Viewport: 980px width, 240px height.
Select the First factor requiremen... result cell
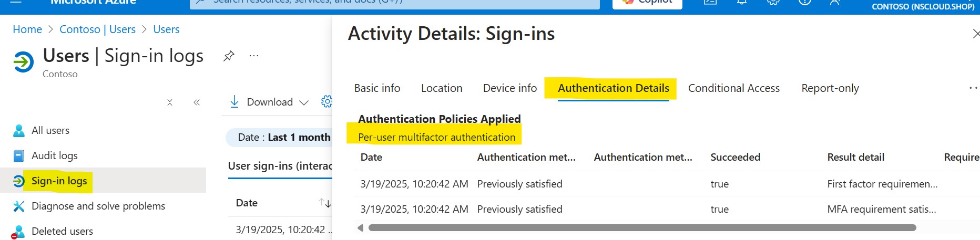882,184
